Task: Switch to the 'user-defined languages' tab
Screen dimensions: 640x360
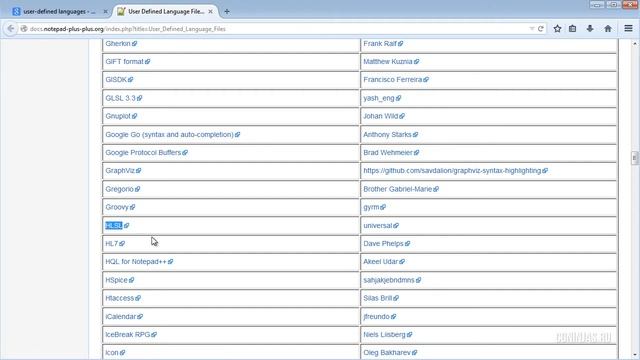Action: (59, 11)
